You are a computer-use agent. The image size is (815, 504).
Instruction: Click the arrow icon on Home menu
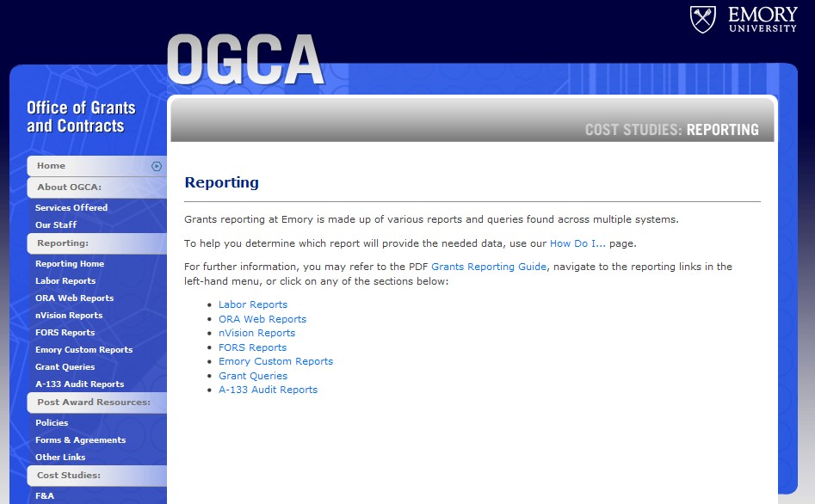[157, 166]
